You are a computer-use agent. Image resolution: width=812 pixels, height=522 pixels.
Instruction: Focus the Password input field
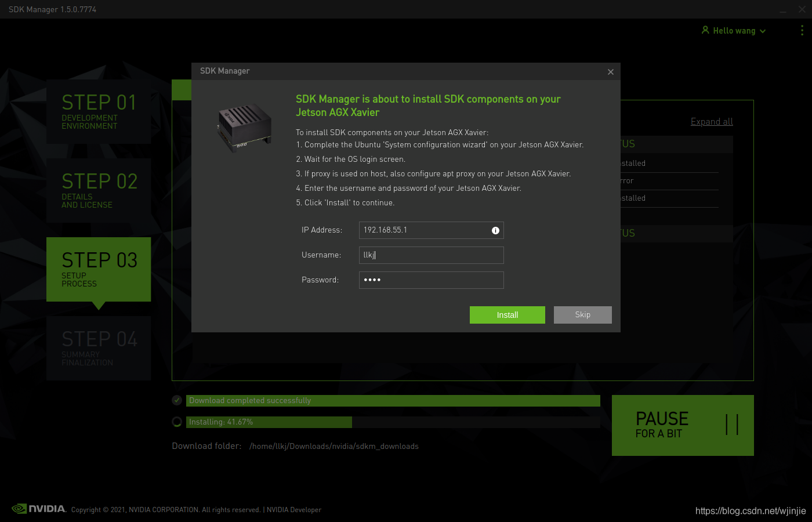point(431,280)
